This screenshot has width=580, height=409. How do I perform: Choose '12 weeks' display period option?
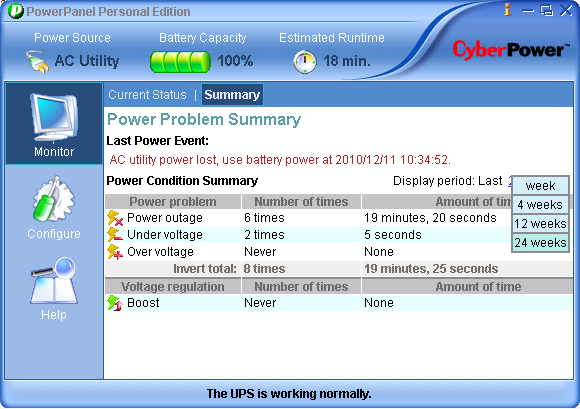click(540, 224)
